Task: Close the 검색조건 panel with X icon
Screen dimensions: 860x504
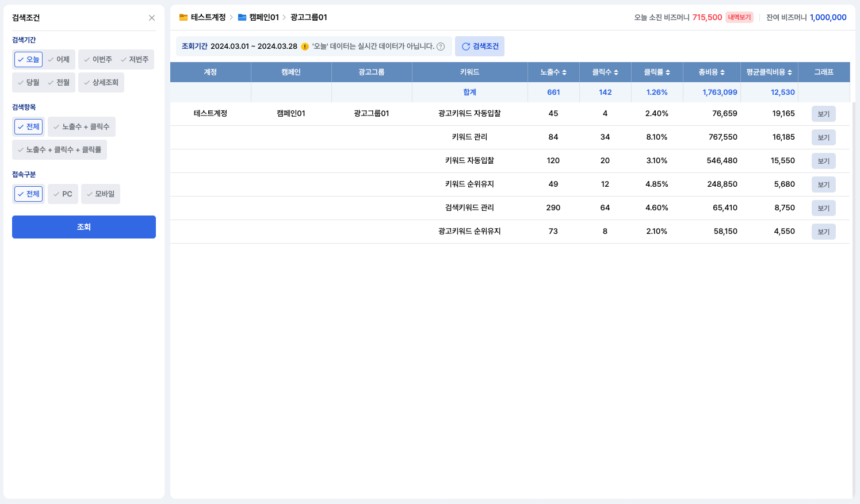Action: pos(152,18)
